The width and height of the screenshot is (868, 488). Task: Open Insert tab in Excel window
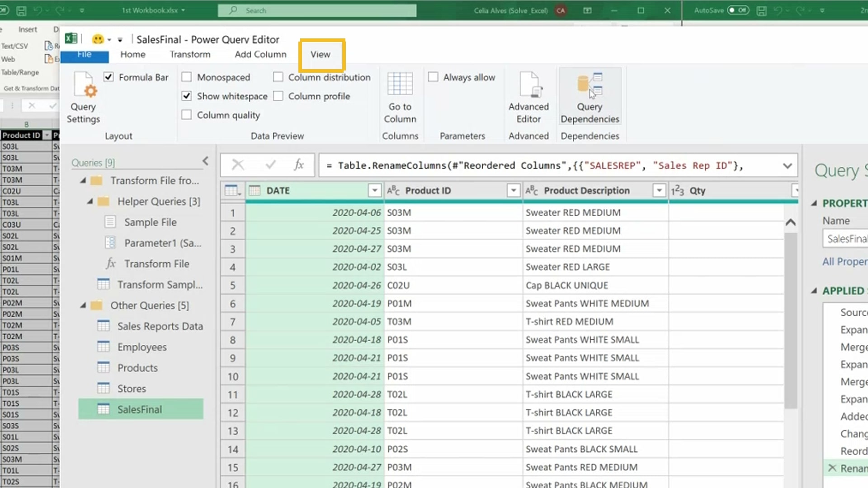coord(28,29)
